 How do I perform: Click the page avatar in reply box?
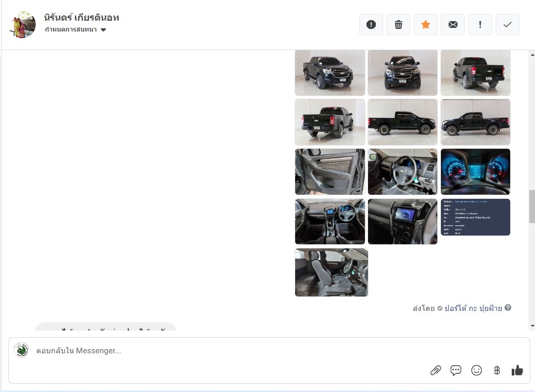[x=22, y=350]
